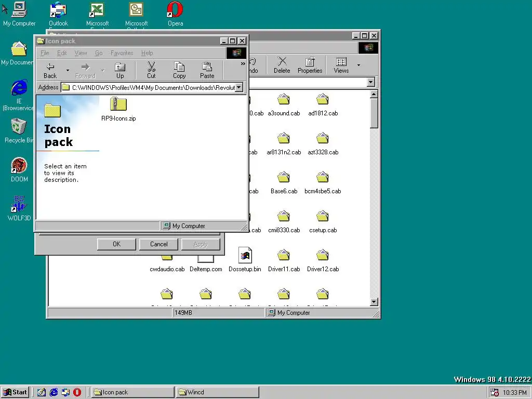Click the Forward toolbar button
The image size is (532, 399).
[x=86, y=71]
